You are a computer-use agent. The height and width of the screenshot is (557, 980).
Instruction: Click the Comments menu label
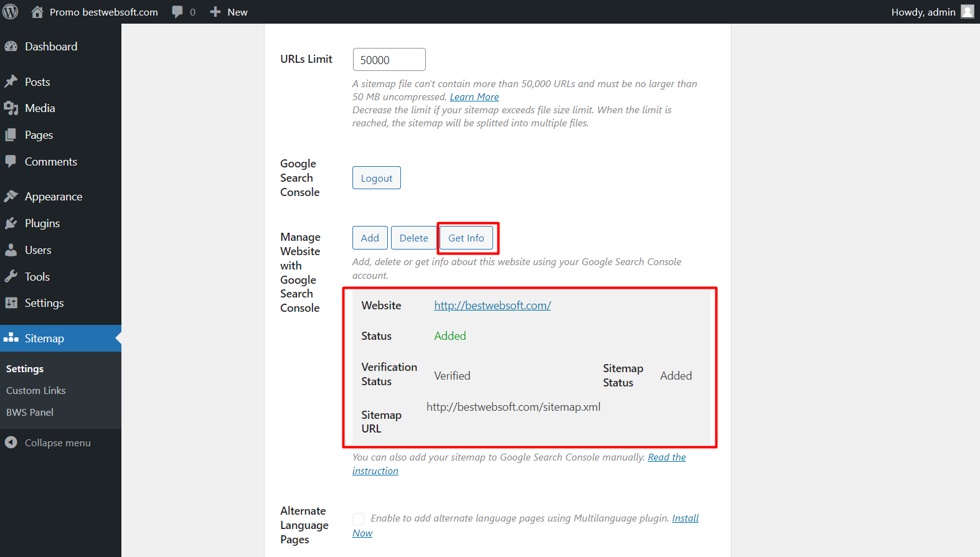51,162
